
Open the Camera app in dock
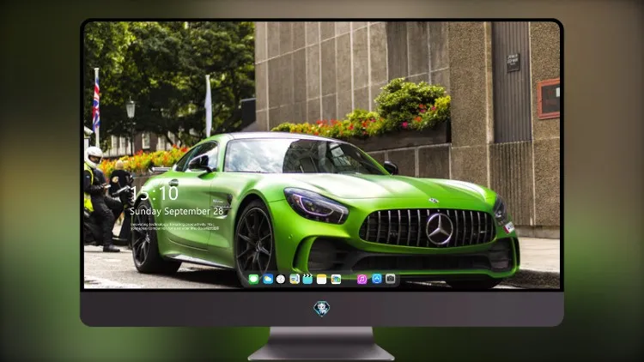click(x=391, y=279)
